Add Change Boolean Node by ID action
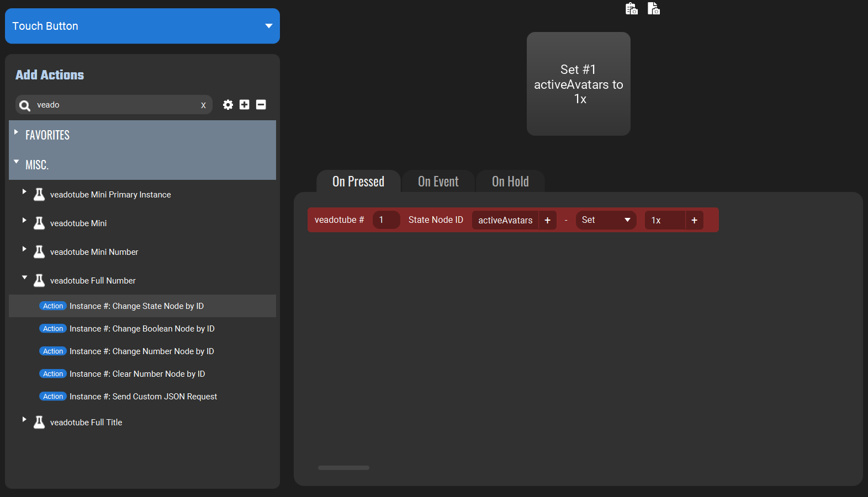 point(142,329)
